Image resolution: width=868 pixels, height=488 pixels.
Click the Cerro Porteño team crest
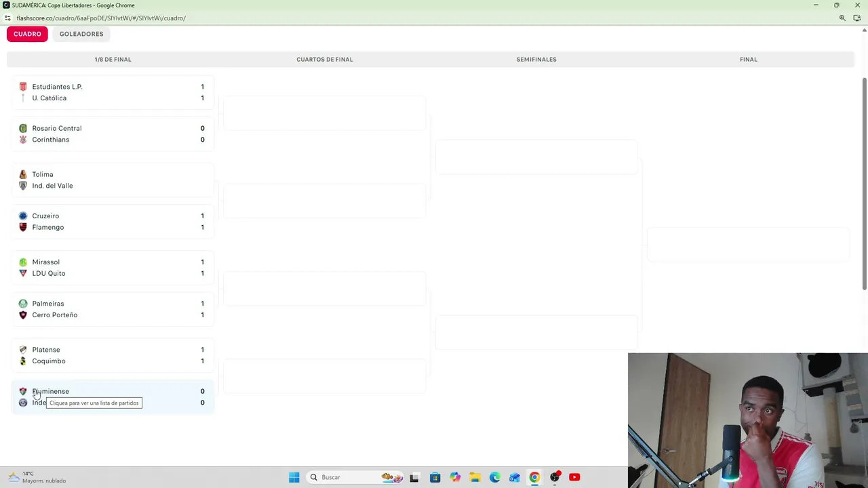tap(23, 315)
